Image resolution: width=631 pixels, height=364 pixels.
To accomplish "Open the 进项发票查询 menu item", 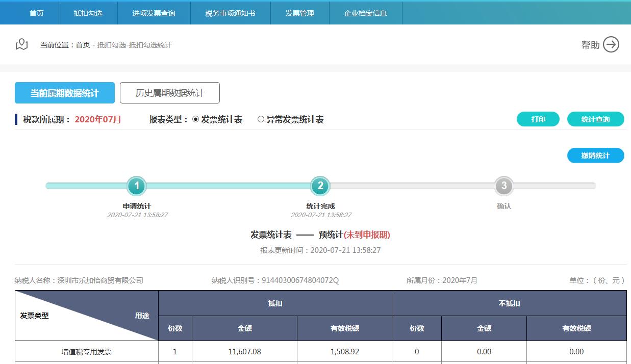I will tap(154, 13).
